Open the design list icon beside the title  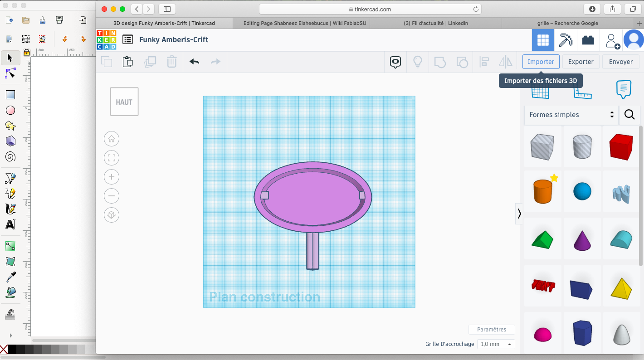click(x=128, y=39)
